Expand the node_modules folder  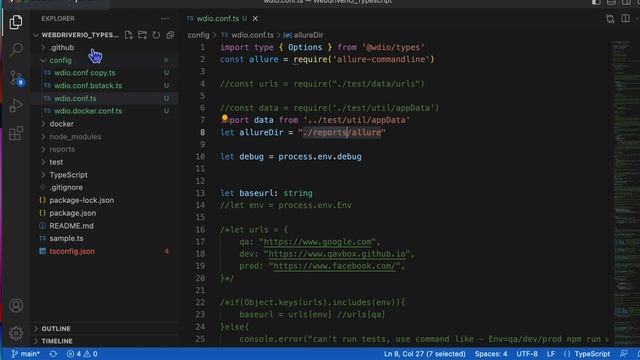click(75, 137)
